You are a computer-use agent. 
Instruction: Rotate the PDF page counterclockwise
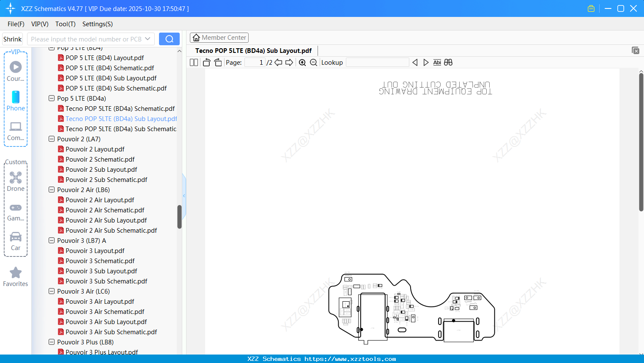[x=206, y=62]
